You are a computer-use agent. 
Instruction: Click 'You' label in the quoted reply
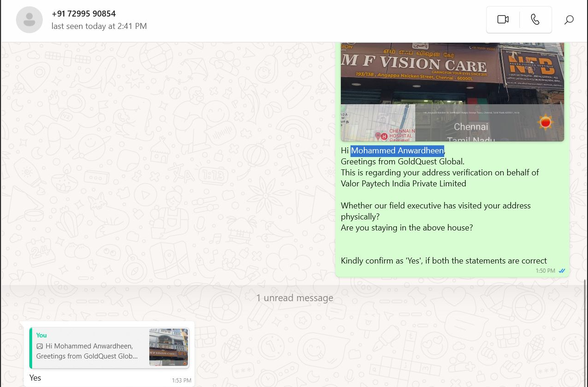41,335
